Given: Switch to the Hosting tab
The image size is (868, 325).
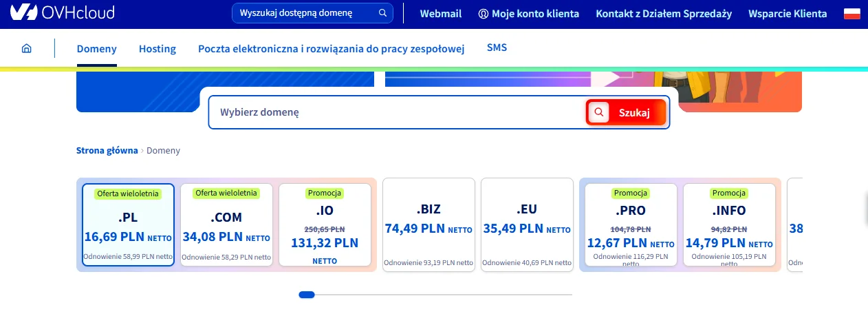Looking at the screenshot, I should (x=158, y=49).
